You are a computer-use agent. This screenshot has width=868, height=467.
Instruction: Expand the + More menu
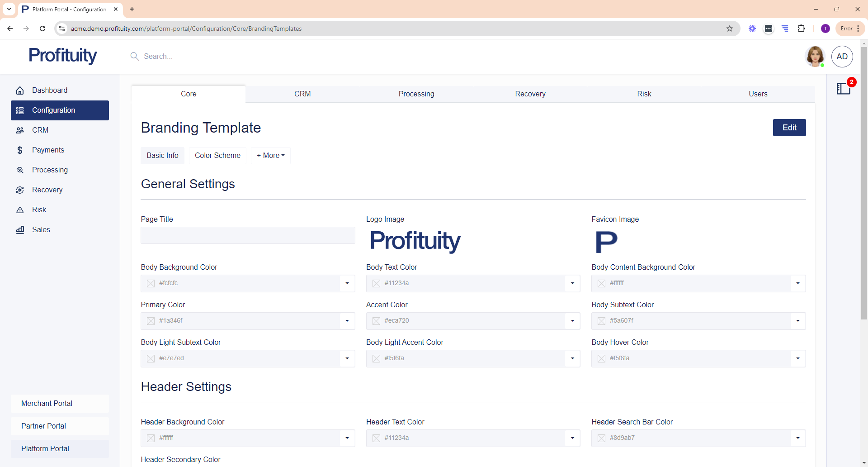click(270, 156)
